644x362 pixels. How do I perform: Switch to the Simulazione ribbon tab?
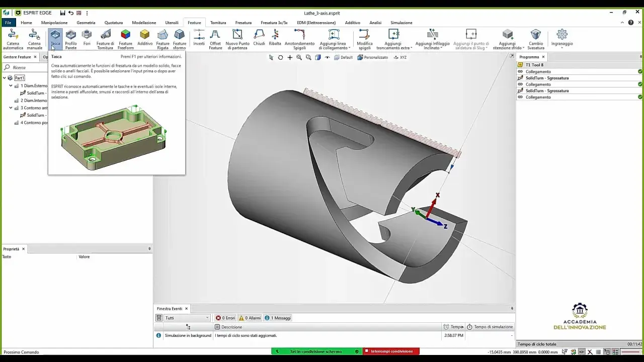click(x=401, y=23)
